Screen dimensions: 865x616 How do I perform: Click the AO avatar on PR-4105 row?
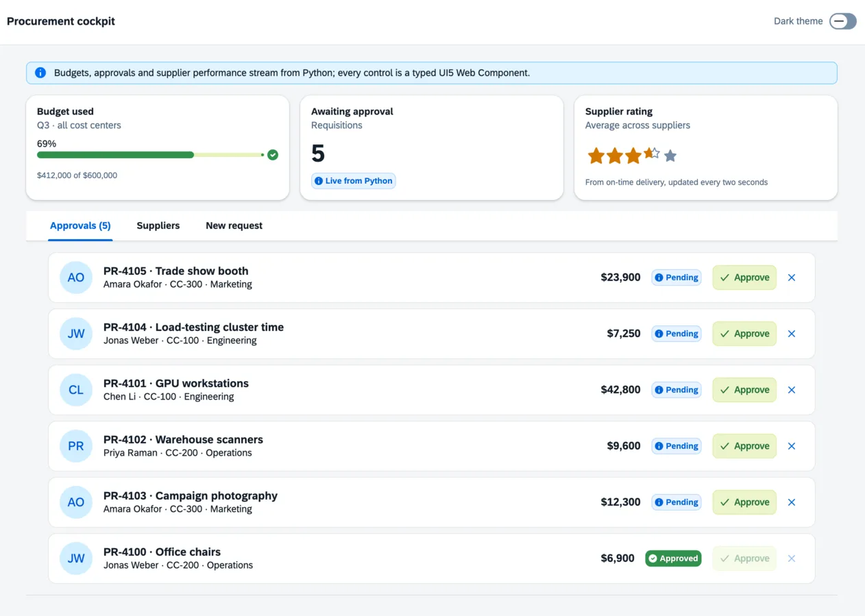click(76, 278)
